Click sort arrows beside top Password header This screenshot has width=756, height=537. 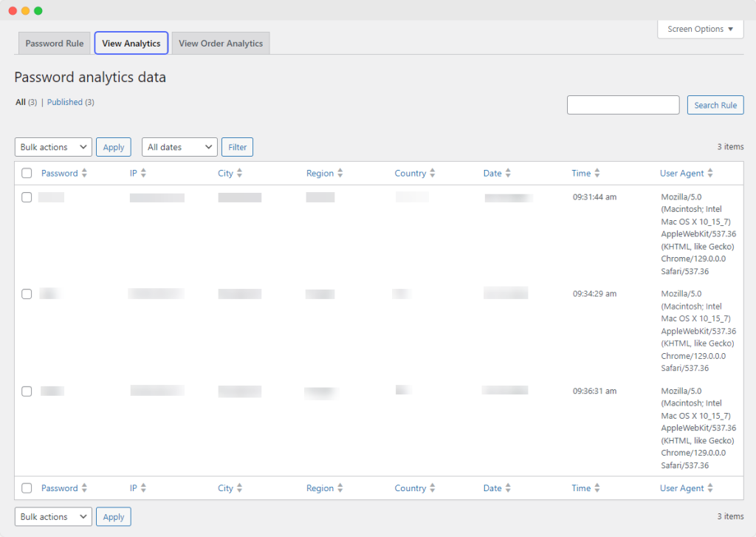85,174
